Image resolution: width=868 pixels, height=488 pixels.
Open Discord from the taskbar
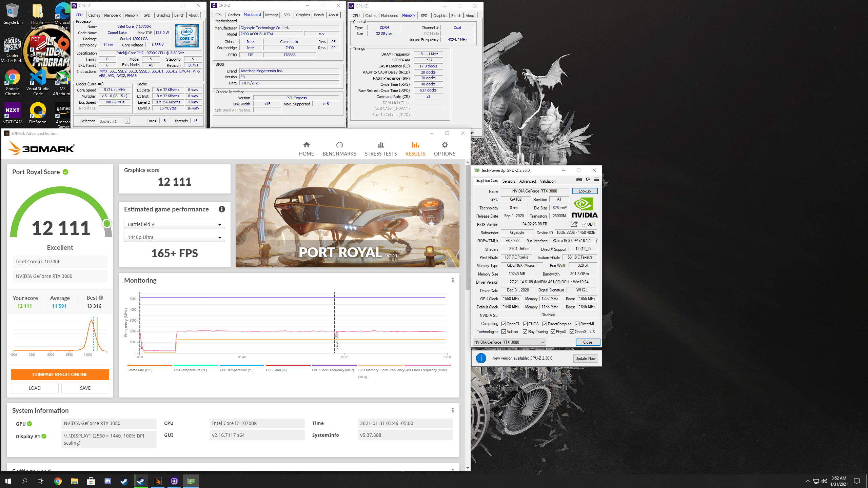108,481
